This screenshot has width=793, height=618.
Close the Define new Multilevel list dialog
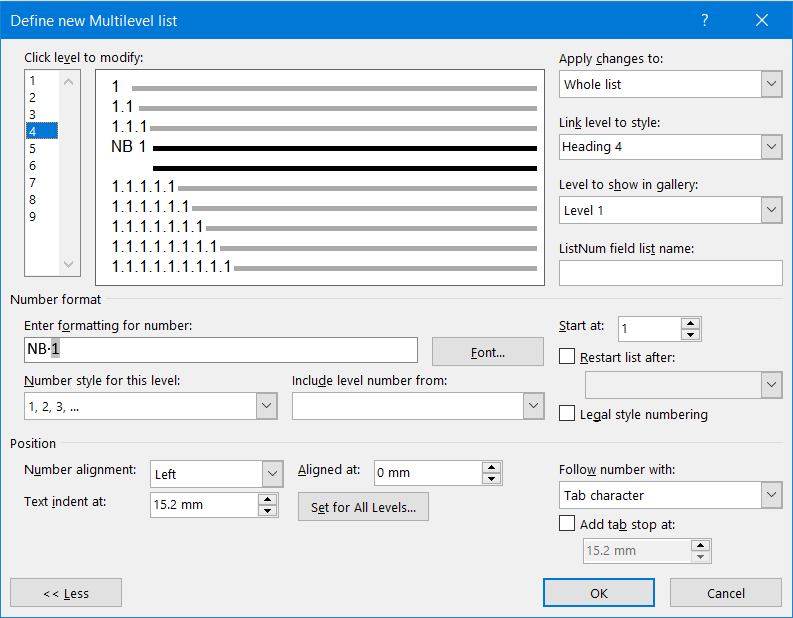762,20
